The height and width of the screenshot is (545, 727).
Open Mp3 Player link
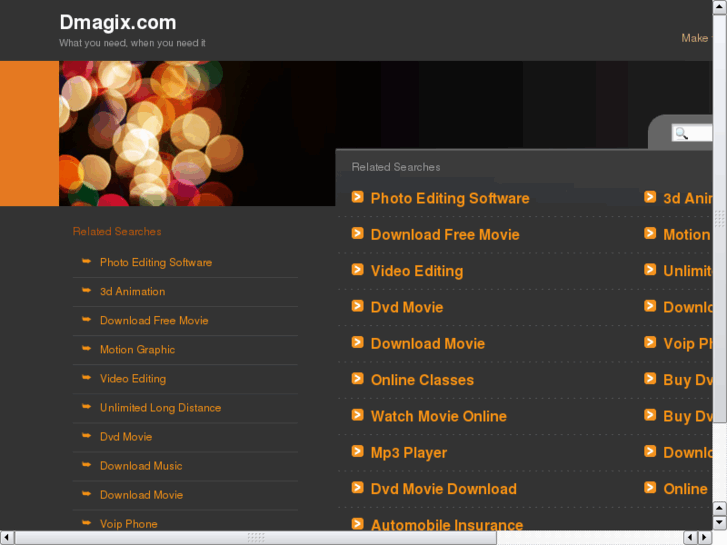pyautogui.click(x=408, y=453)
